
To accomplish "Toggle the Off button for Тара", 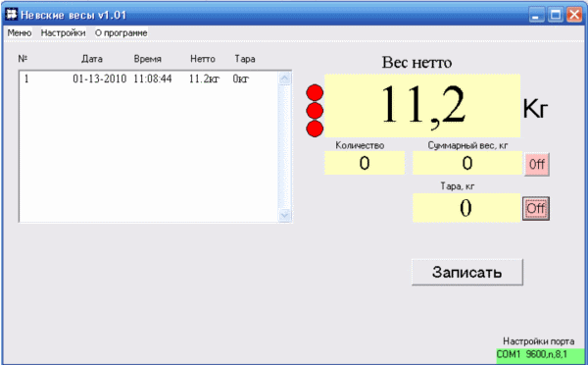I will pos(536,208).
